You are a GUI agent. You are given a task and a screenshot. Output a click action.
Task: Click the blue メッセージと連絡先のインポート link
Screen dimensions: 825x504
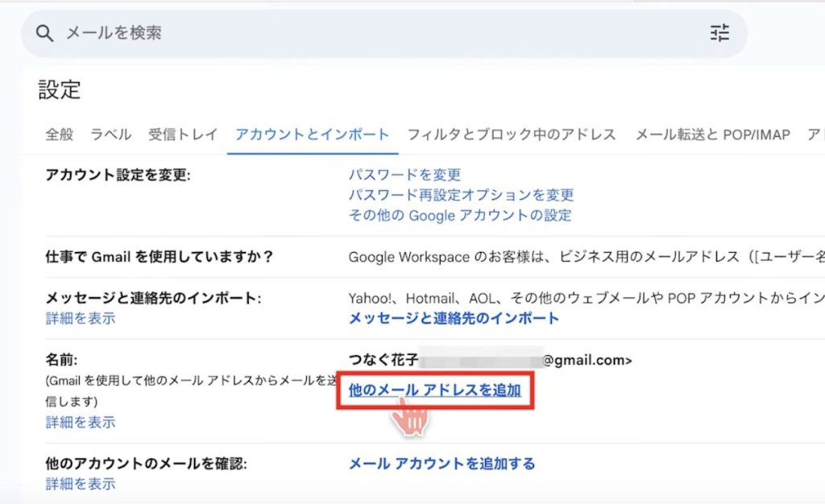[454, 318]
